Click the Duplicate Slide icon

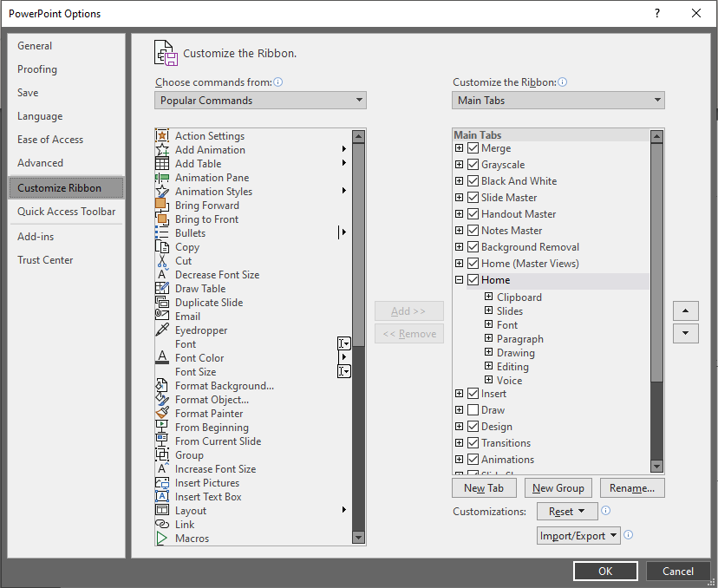(x=162, y=303)
